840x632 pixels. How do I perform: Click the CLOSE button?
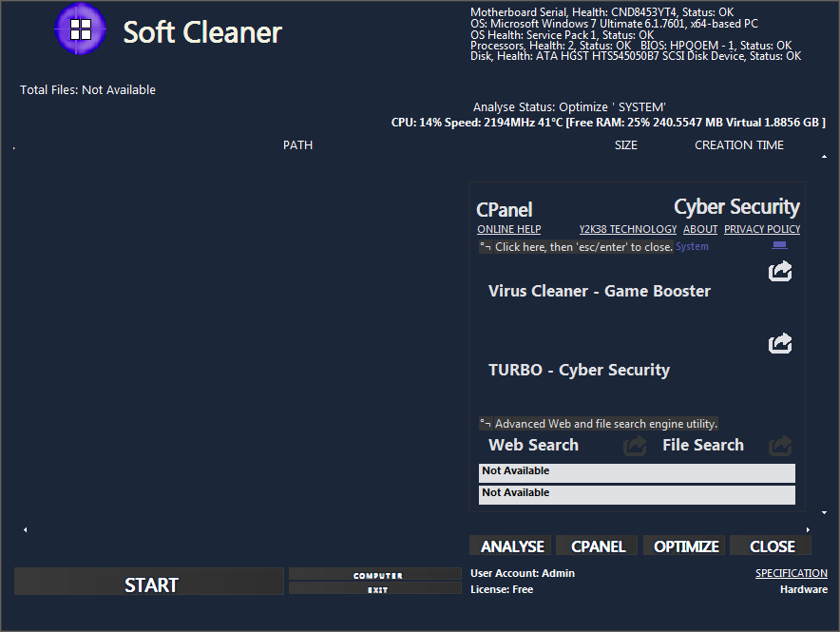[x=772, y=546]
